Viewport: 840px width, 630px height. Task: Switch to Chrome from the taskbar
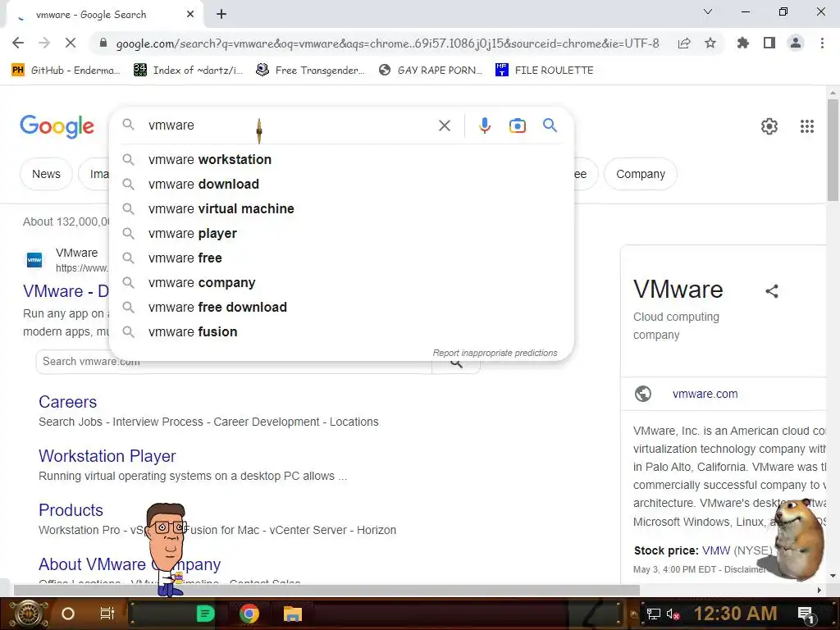tap(249, 614)
